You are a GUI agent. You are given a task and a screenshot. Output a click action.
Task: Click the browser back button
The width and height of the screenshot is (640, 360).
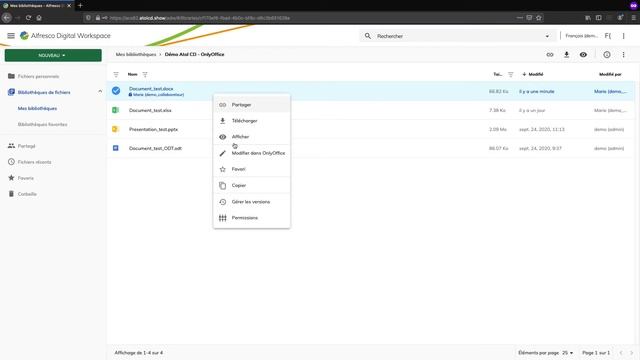(7, 18)
